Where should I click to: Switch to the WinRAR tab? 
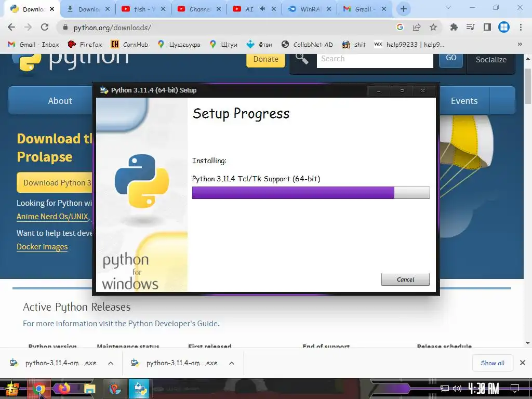pyautogui.click(x=310, y=9)
